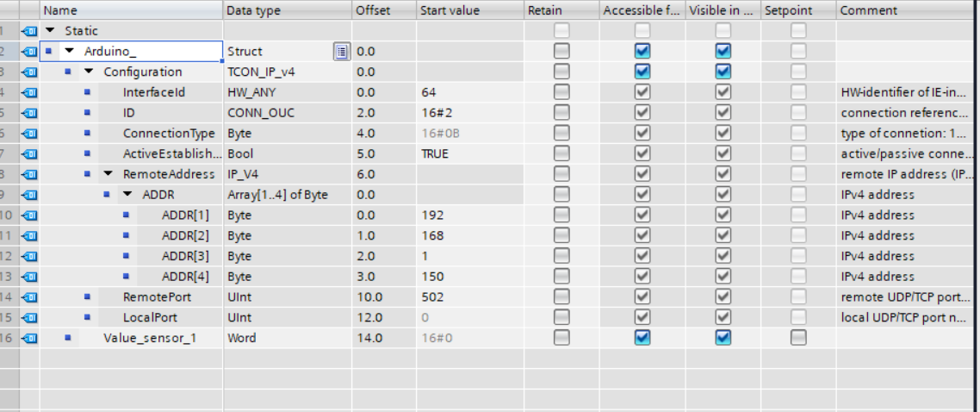Select start value 192 of ADDR[1]
The height and width of the screenshot is (412, 980).
tap(470, 215)
